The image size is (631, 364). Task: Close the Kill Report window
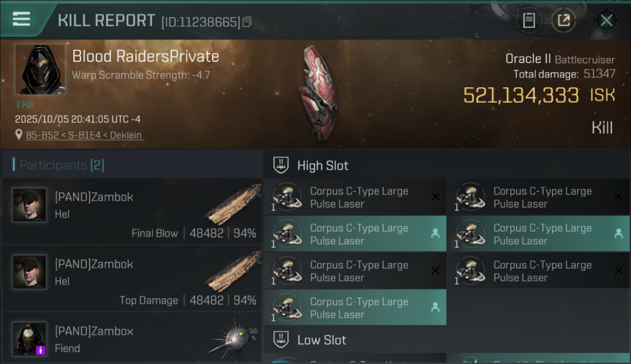[606, 20]
